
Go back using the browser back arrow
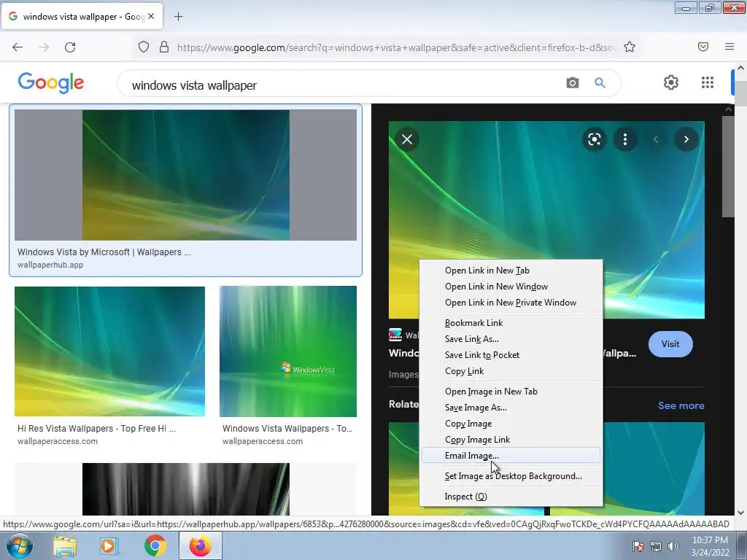18,47
